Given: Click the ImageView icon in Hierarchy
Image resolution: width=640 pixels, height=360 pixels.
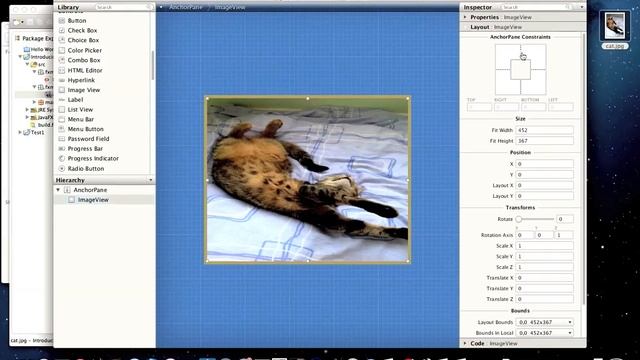Looking at the screenshot, I should (72, 200).
